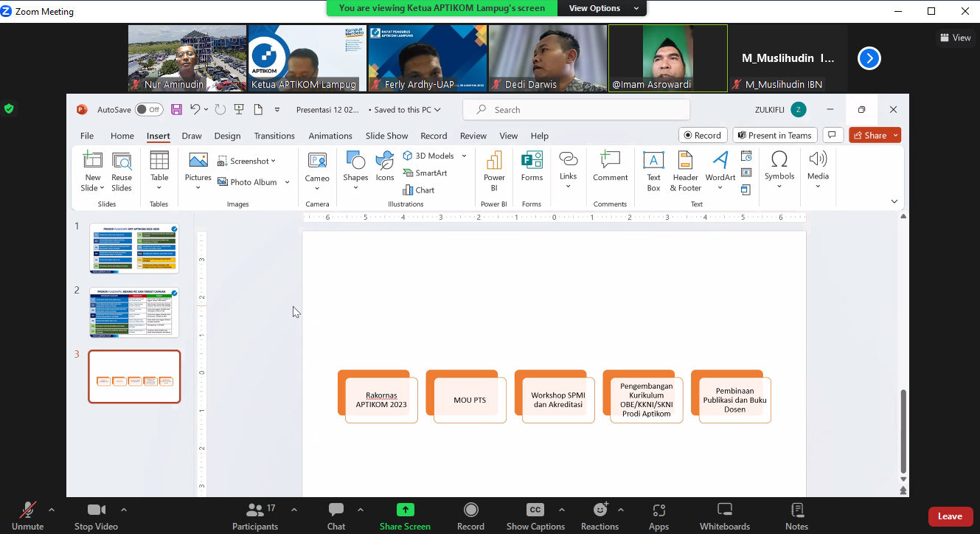
Task: Toggle the AutoSave switch
Action: click(149, 110)
